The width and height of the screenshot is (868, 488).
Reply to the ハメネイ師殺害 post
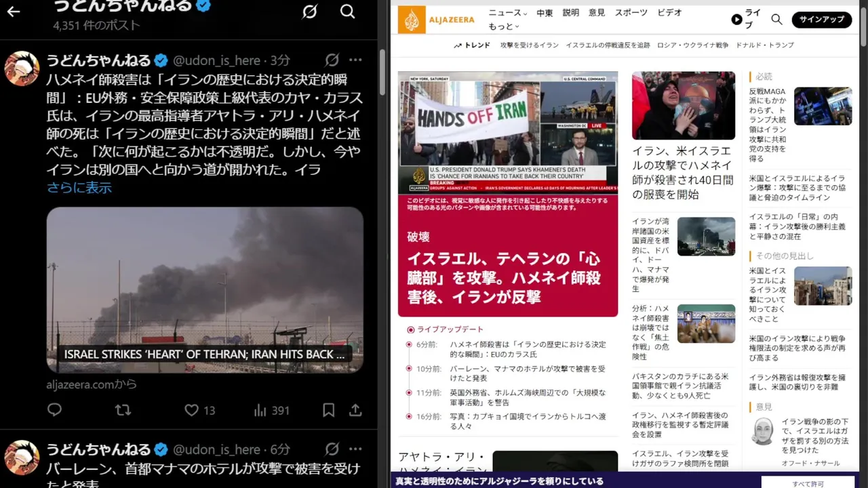click(x=55, y=410)
